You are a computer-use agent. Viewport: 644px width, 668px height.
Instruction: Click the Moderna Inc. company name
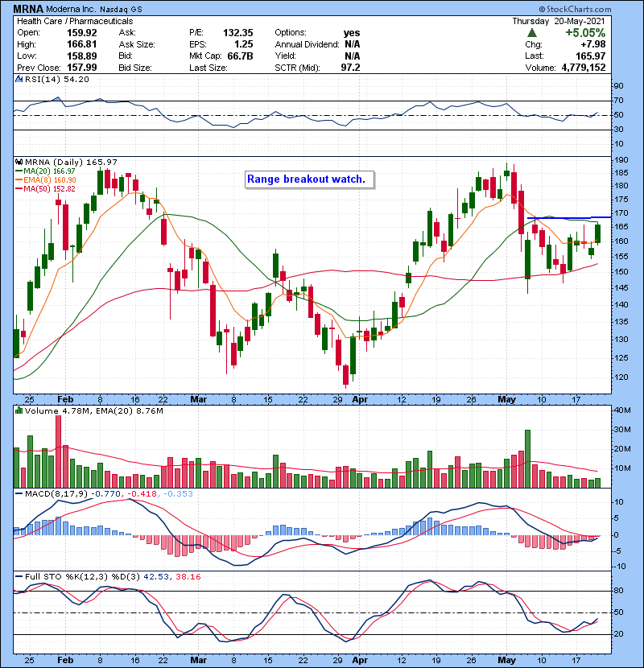[x=70, y=9]
